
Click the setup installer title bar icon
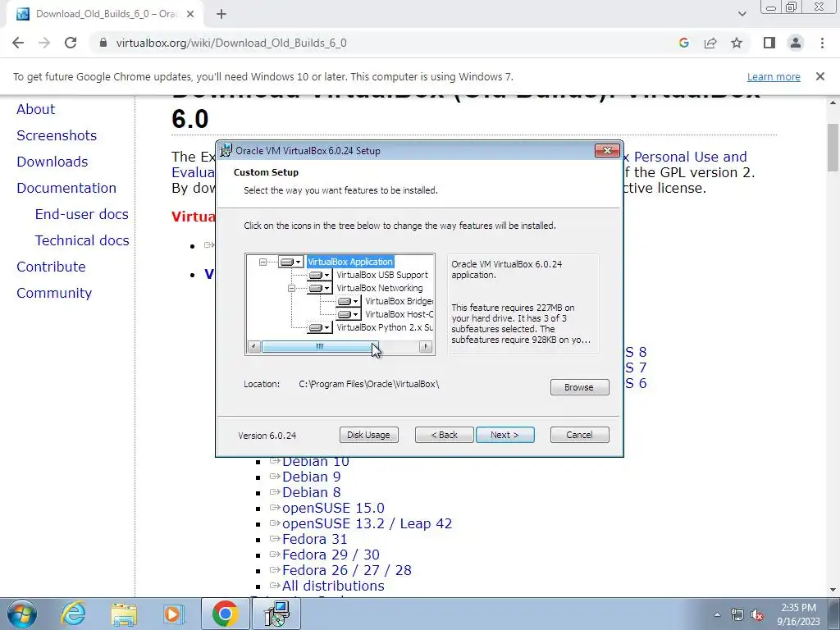(226, 151)
